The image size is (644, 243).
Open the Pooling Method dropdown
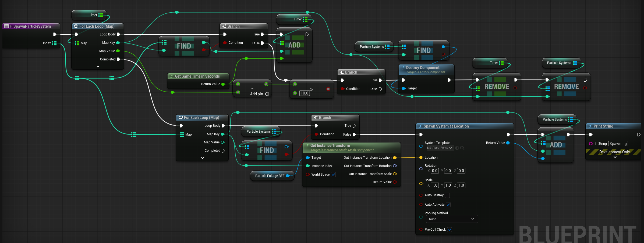[452, 219]
